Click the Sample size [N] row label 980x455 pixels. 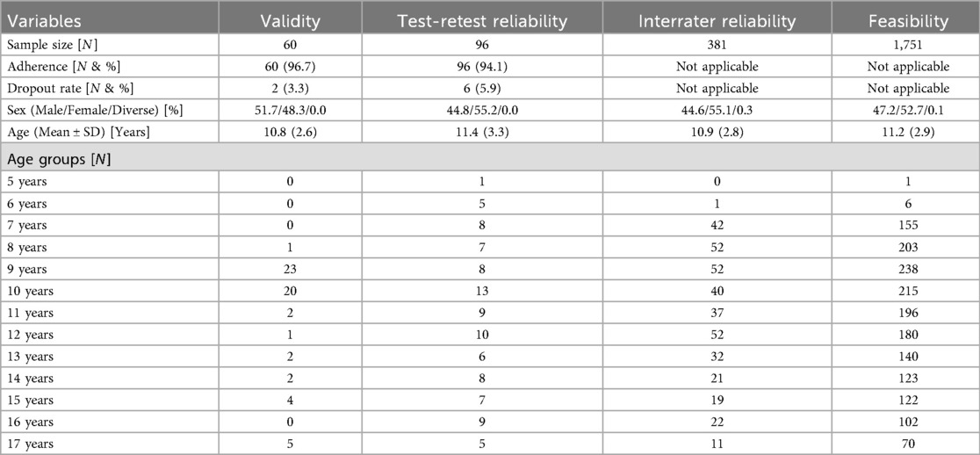point(48,45)
